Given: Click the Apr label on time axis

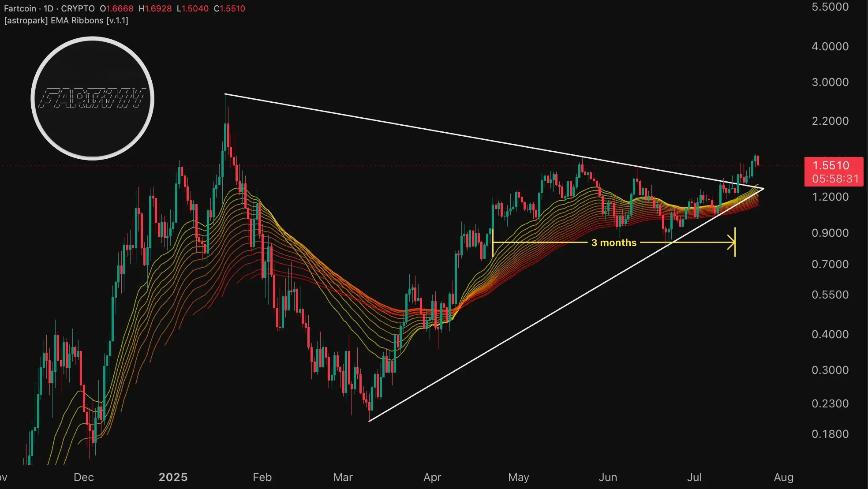Looking at the screenshot, I should [432, 477].
